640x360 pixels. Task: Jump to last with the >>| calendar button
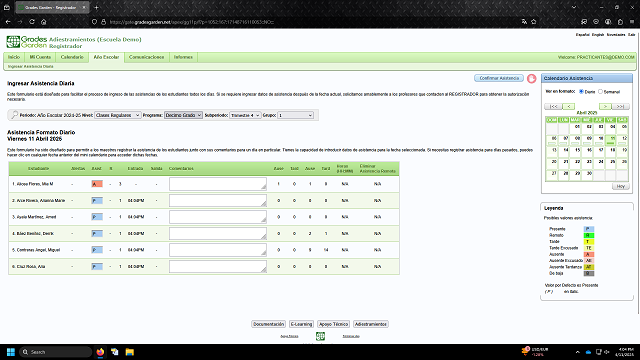(x=620, y=106)
